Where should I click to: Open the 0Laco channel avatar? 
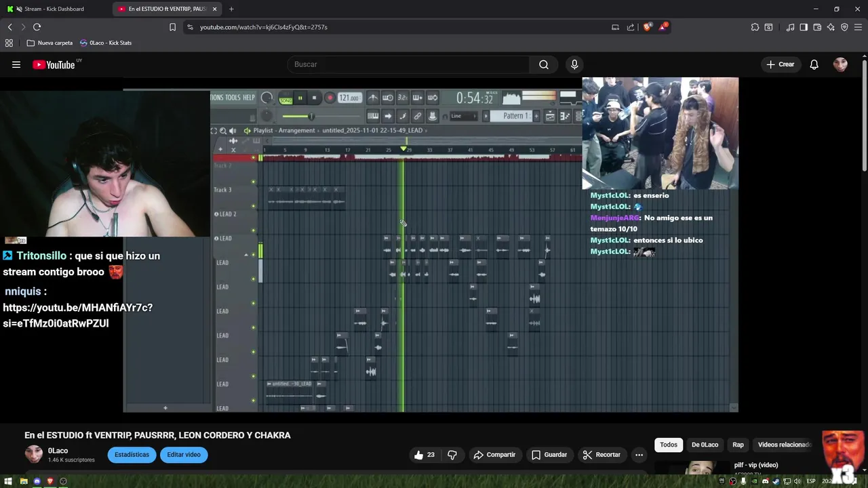tap(34, 454)
